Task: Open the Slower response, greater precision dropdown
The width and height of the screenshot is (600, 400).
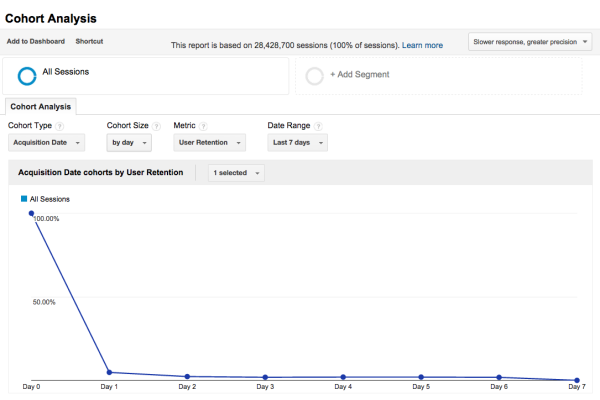Action: point(530,42)
